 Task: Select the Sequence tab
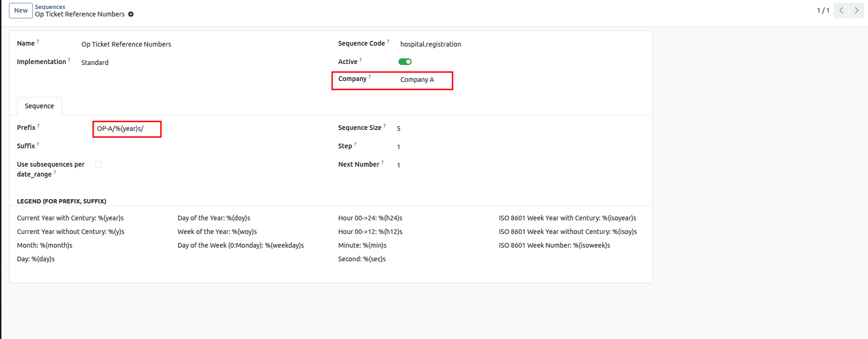coord(40,106)
